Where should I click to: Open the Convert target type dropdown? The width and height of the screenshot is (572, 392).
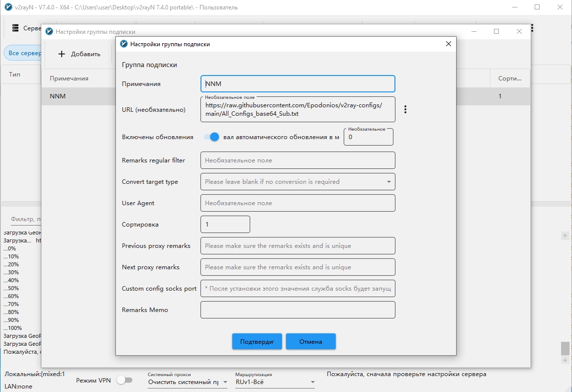[297, 181]
